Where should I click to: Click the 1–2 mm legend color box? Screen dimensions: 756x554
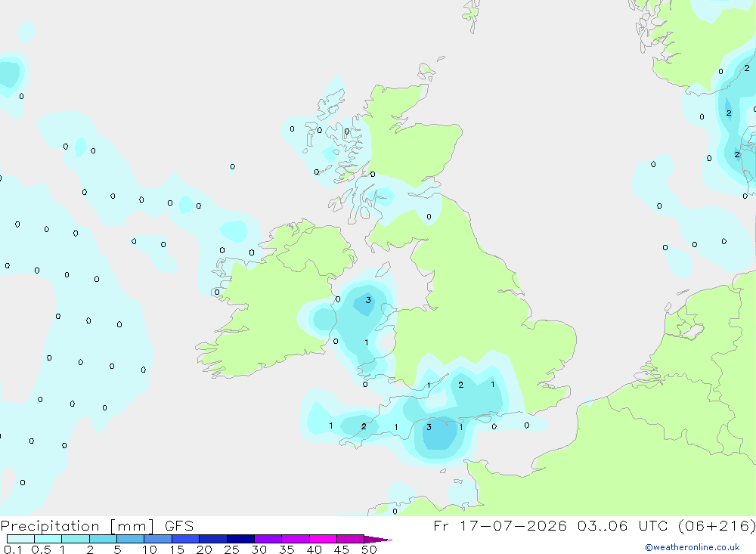pos(76,539)
